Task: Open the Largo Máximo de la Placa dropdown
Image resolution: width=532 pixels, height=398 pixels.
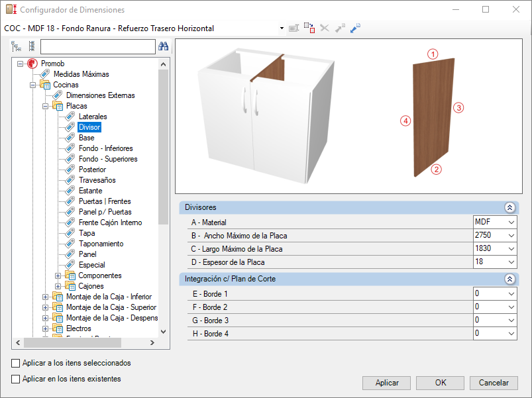Action: pyautogui.click(x=511, y=249)
